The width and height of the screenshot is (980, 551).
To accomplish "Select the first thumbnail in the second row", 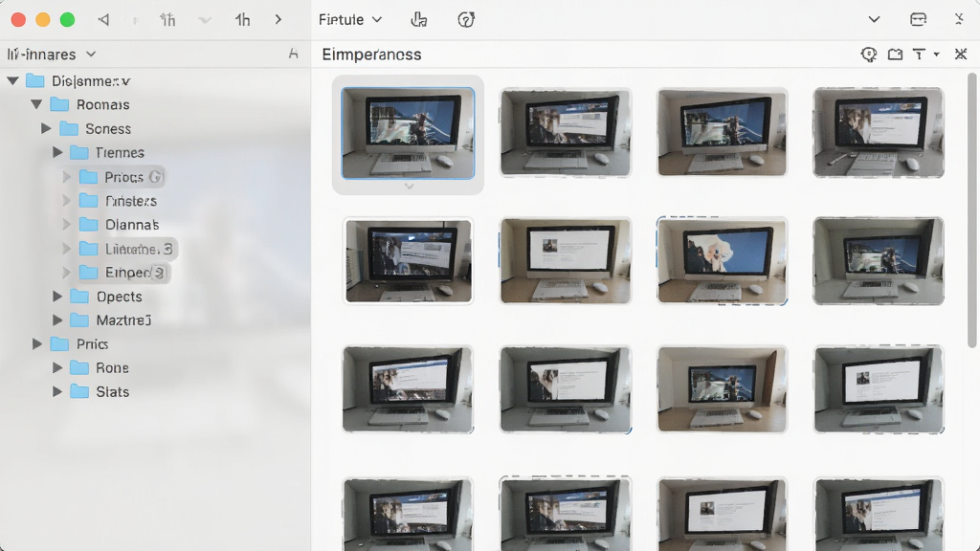I will (x=408, y=260).
